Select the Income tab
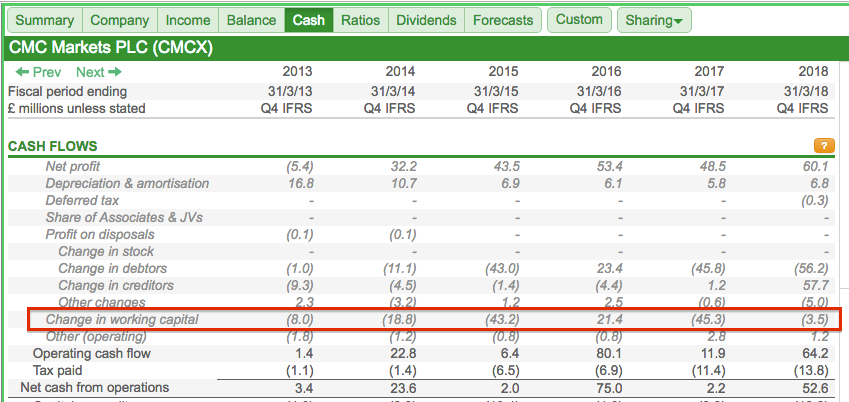849x402 pixels. pyautogui.click(x=188, y=21)
